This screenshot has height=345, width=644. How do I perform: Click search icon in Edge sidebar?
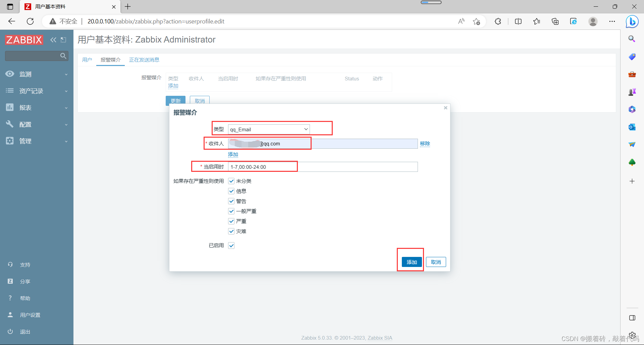tap(632, 39)
